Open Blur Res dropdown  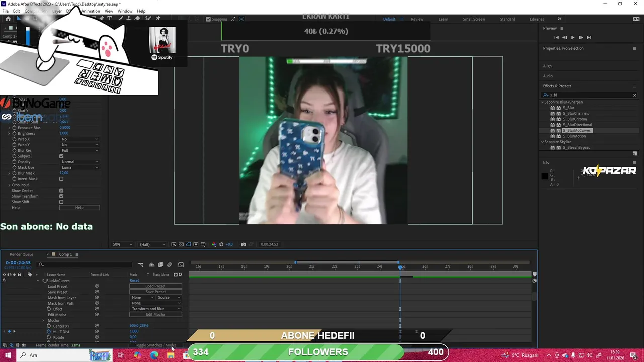click(79, 150)
